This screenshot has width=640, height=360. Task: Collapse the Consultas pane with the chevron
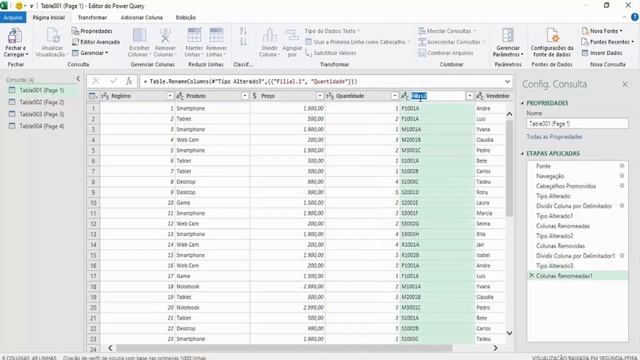pos(78,79)
